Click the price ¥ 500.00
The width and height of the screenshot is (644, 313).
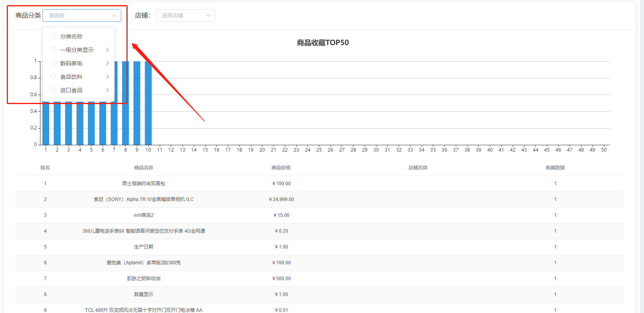point(281,279)
